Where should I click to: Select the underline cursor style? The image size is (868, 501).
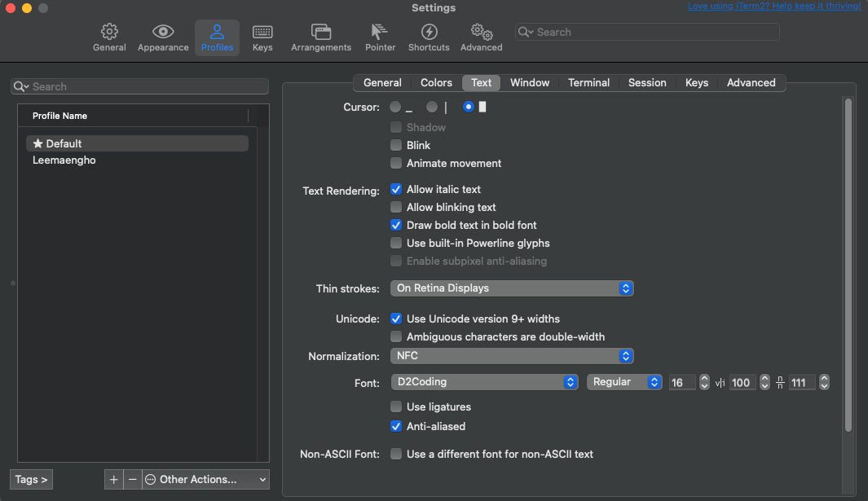pyautogui.click(x=395, y=107)
